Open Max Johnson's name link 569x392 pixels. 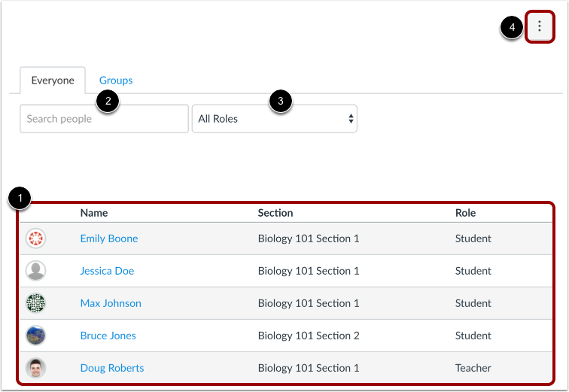[x=111, y=303]
